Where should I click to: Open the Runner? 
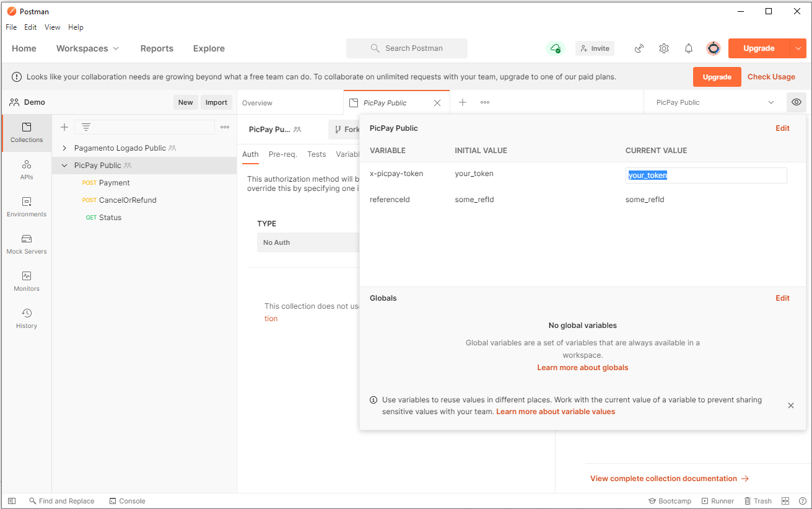(x=718, y=501)
